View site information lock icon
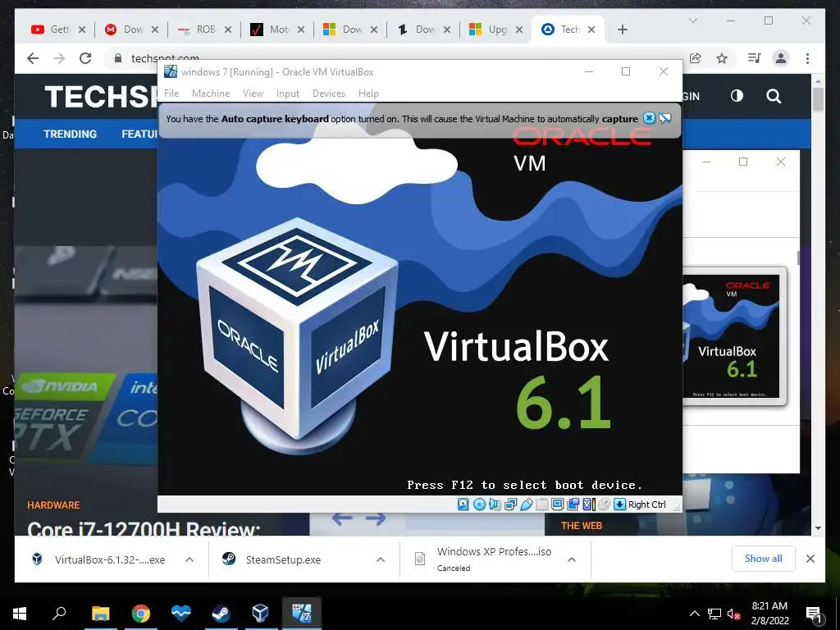 (118, 58)
